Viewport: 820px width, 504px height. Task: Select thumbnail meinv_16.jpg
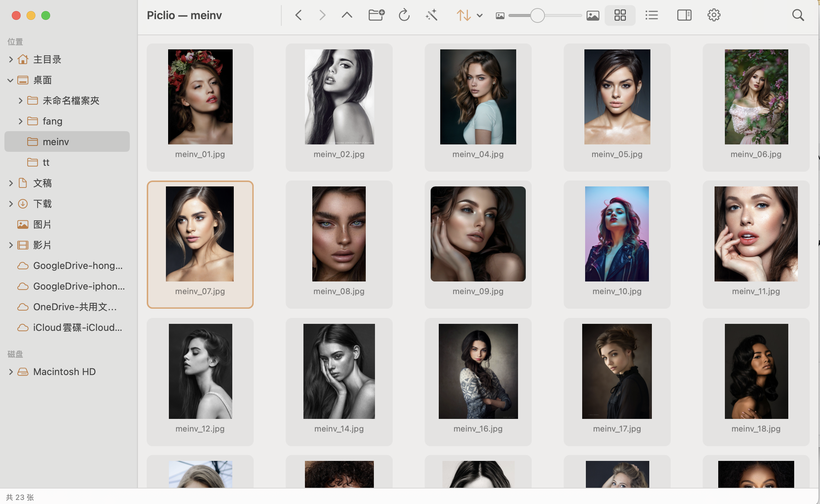tap(478, 382)
